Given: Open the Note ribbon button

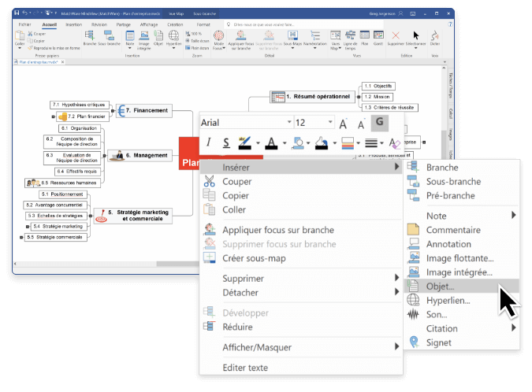Looking at the screenshot, I should (x=129, y=39).
